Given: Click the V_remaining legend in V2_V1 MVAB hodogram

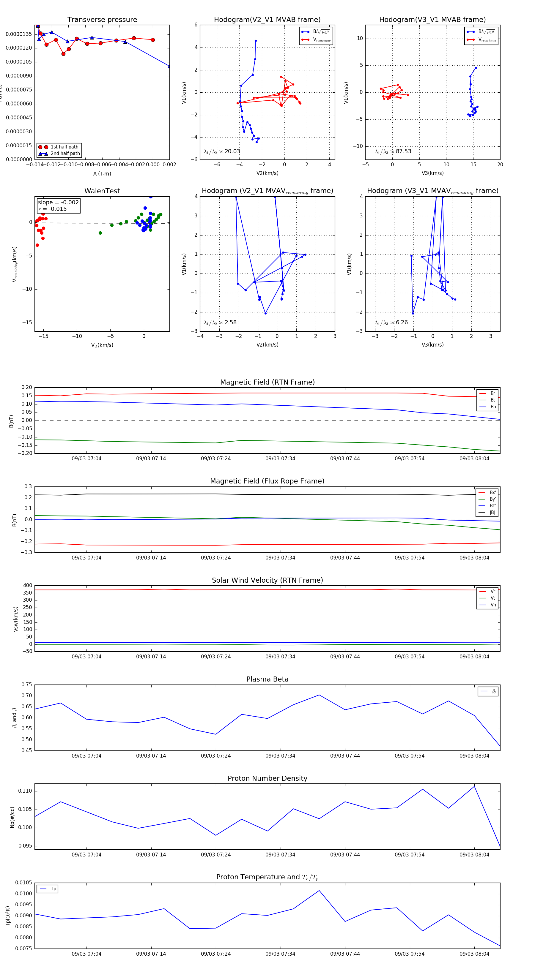Looking at the screenshot, I should coord(316,39).
